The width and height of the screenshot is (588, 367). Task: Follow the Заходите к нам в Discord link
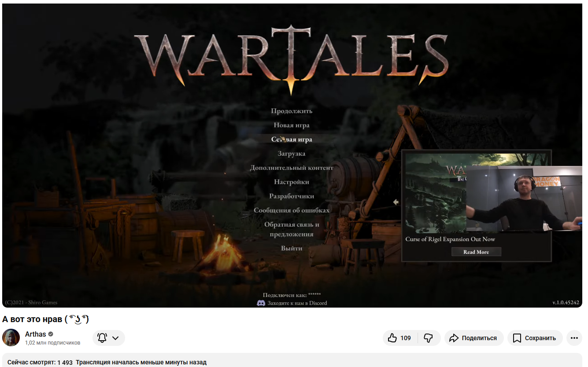tap(297, 303)
